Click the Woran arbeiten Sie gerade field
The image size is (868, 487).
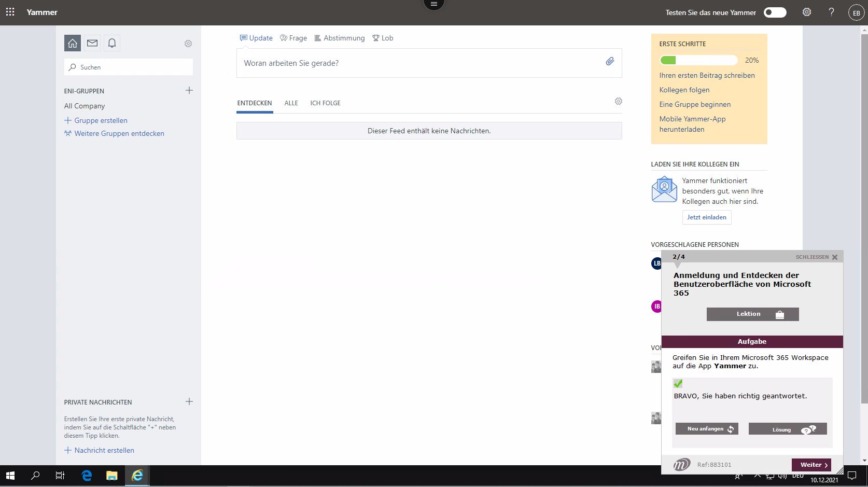click(429, 63)
